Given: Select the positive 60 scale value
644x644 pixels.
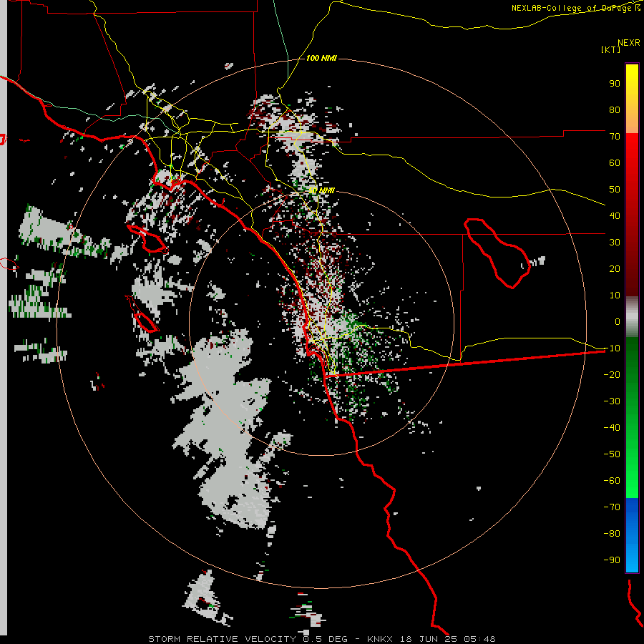Looking at the screenshot, I should 615,162.
